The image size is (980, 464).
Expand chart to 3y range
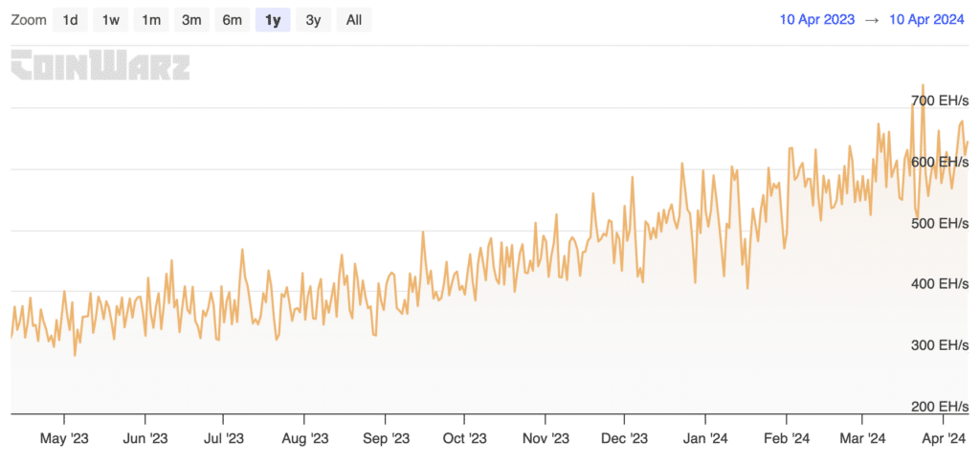(x=313, y=19)
